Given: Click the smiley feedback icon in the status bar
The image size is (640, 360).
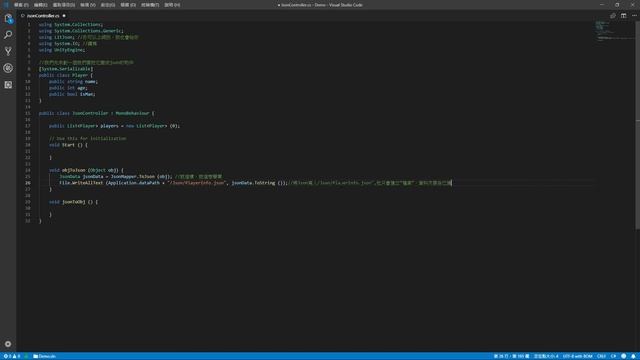Looking at the screenshot, I should click(x=623, y=356).
